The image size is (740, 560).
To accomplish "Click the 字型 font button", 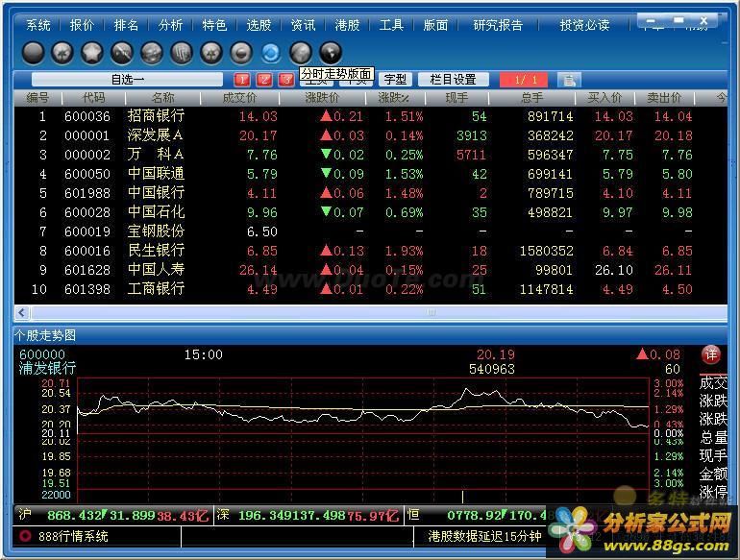I will click(x=395, y=80).
